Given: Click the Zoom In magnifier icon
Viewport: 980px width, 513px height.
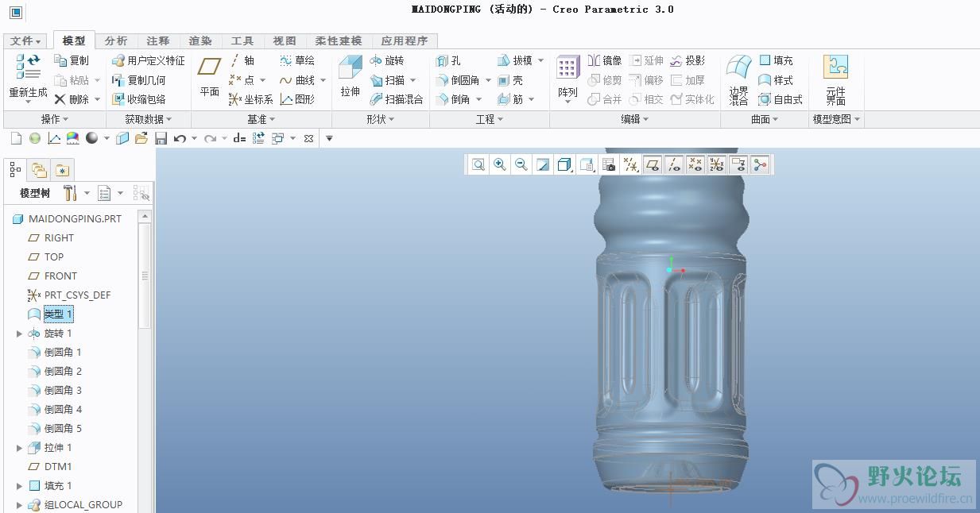Looking at the screenshot, I should click(x=500, y=164).
